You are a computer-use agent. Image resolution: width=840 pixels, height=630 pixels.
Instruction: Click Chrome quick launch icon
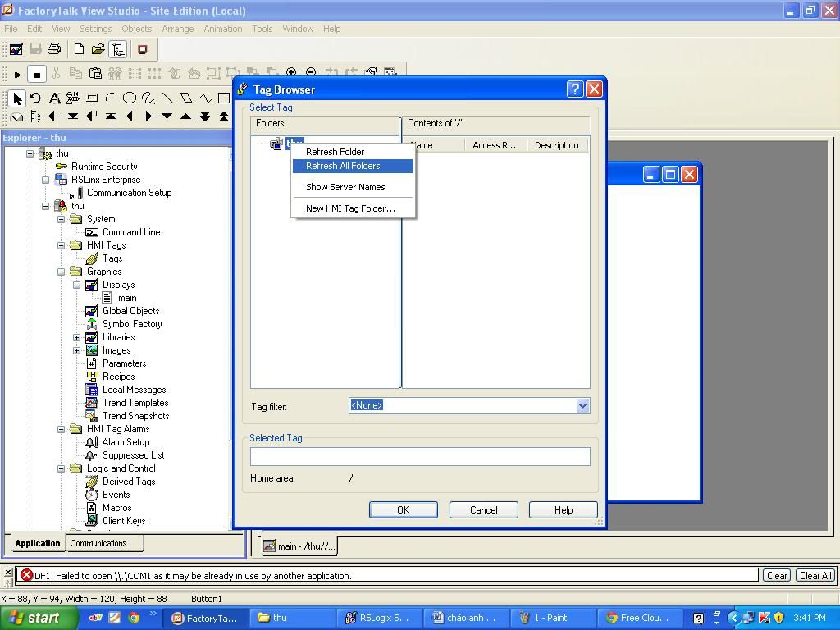click(x=134, y=618)
